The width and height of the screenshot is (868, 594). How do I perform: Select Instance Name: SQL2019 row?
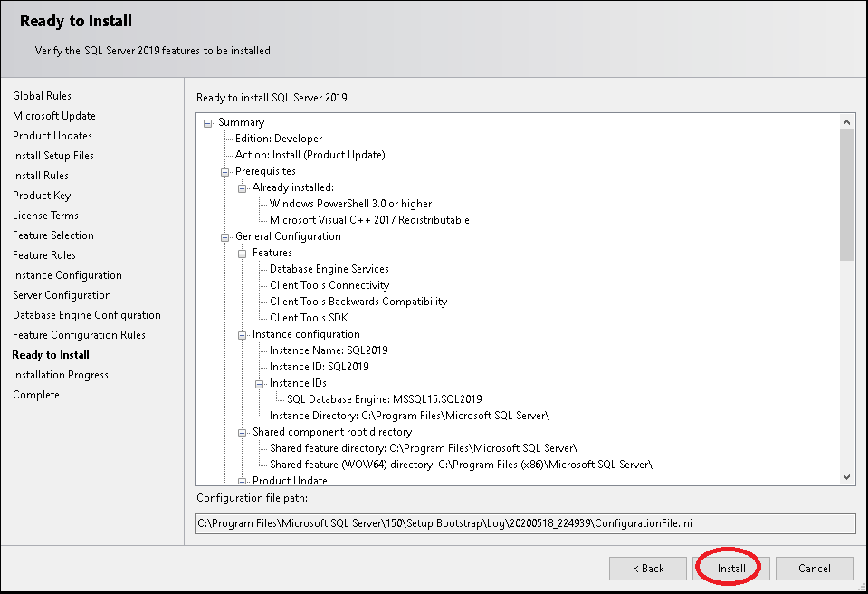(x=329, y=350)
